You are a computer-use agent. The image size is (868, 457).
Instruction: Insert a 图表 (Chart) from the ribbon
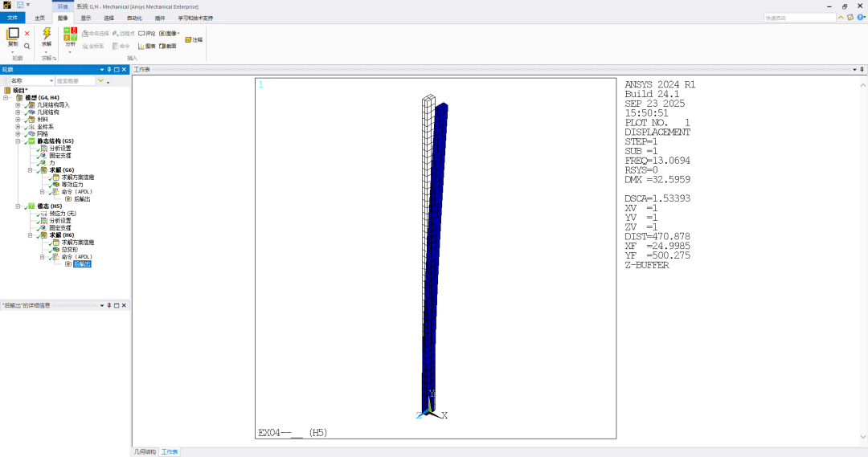click(146, 47)
